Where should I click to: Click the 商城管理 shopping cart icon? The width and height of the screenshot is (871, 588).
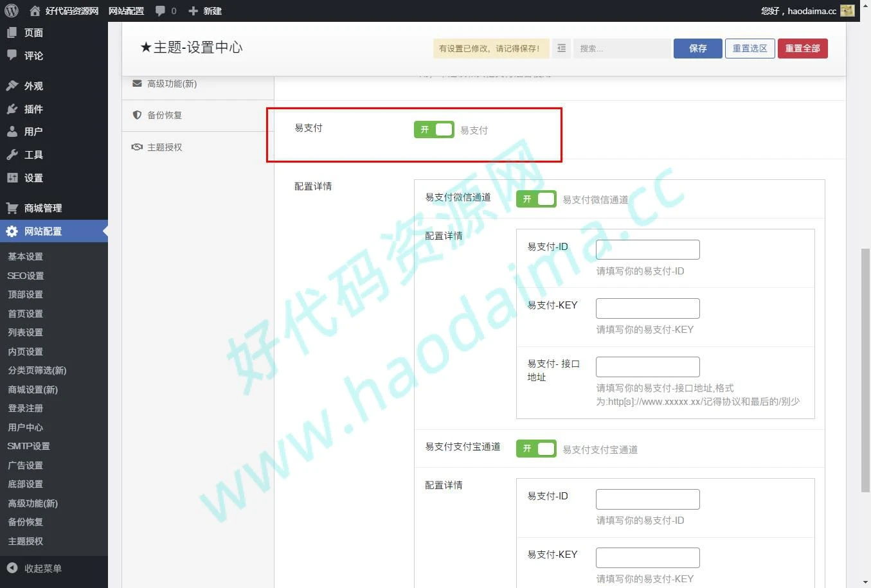tap(12, 208)
